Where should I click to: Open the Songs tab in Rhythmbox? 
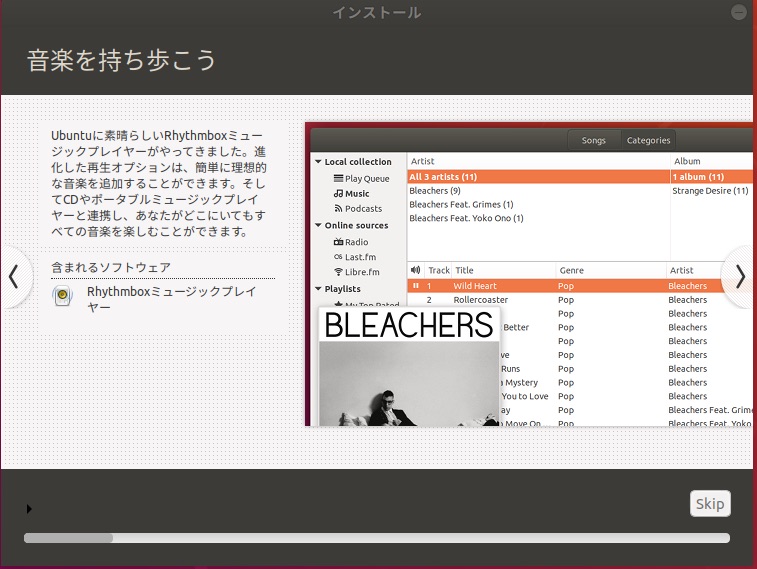point(593,140)
